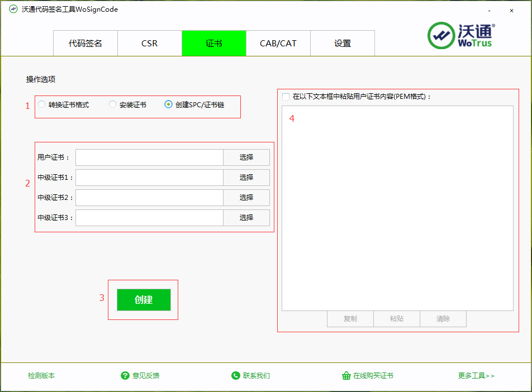Switch to the 代码签名 tab

point(85,44)
